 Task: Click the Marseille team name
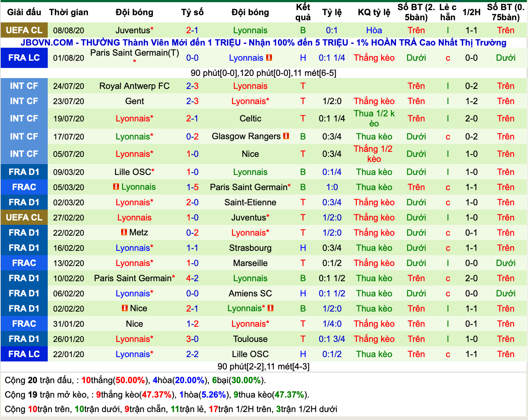coord(250,263)
